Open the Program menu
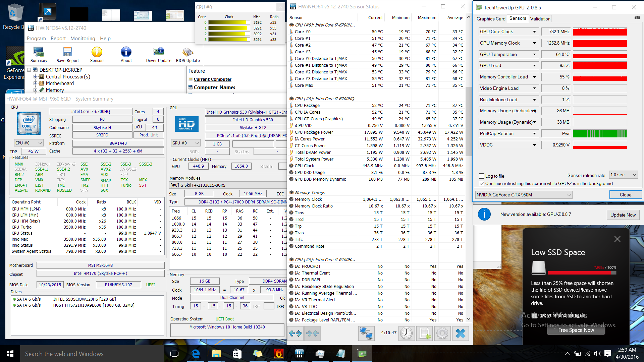644x362 pixels. click(x=36, y=39)
